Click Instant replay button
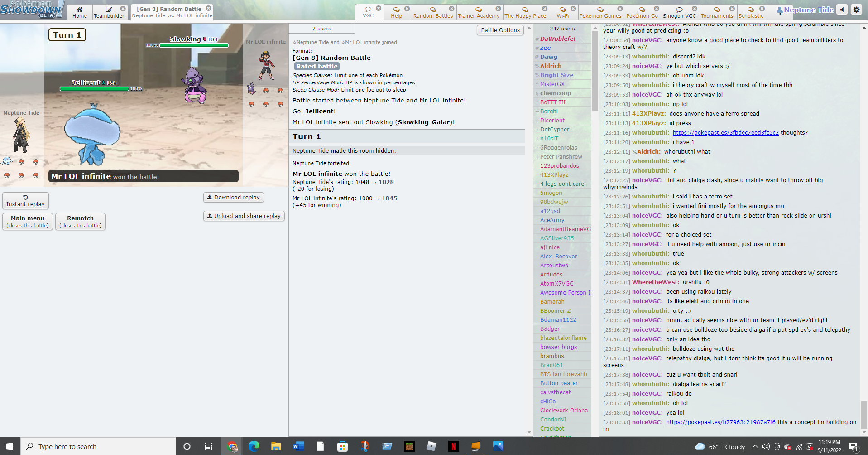Viewport: 868px width, 455px height. 25,201
